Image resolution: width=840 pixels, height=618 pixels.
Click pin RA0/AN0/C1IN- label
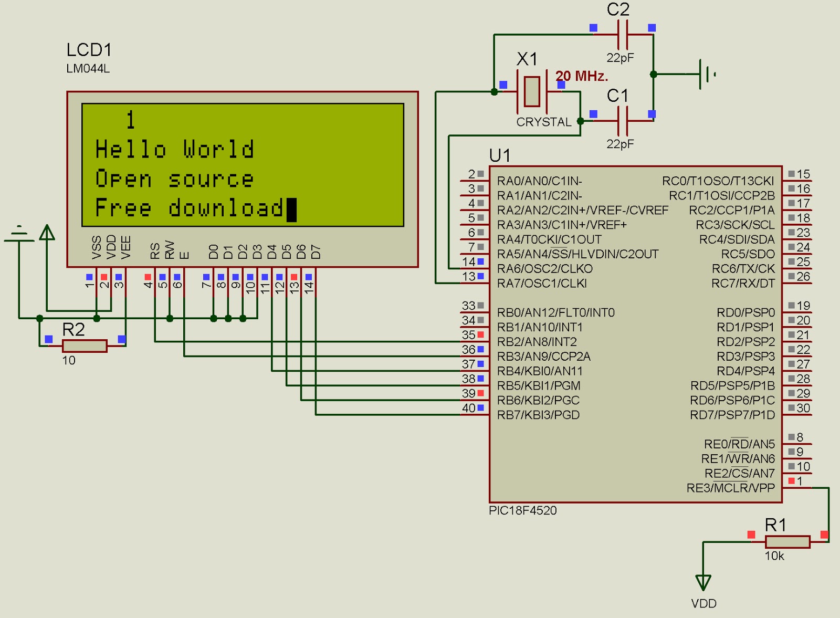click(540, 181)
